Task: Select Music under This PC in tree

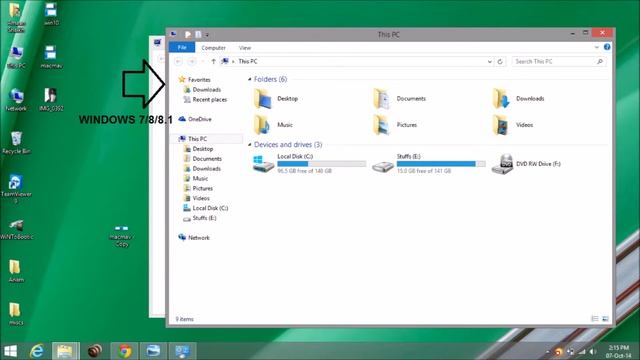Action: [x=196, y=178]
